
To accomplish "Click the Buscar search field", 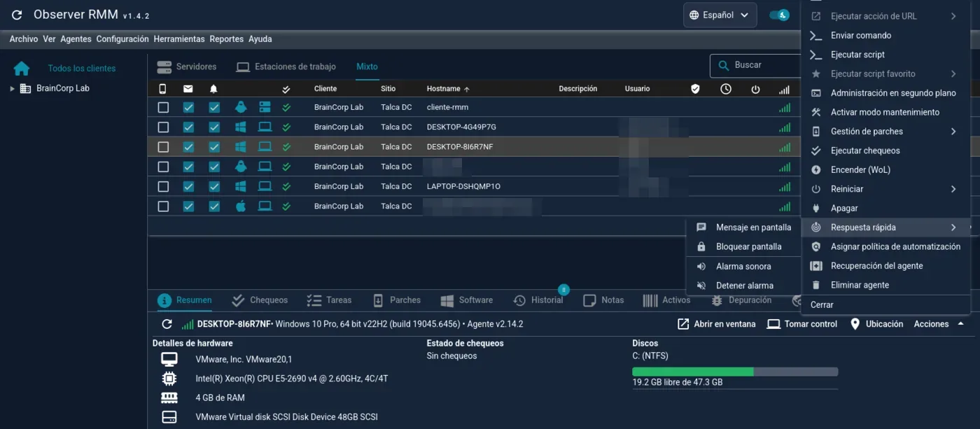I will 755,65.
